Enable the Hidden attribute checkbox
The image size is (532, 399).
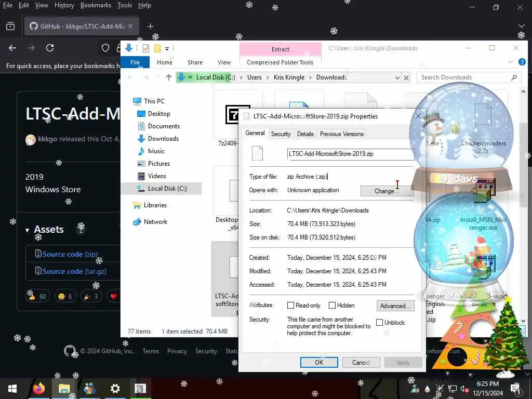coord(332,305)
